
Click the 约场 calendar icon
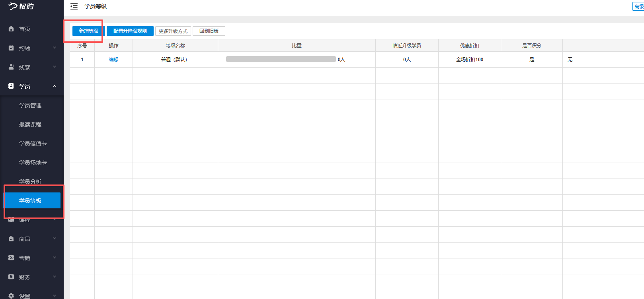11,48
